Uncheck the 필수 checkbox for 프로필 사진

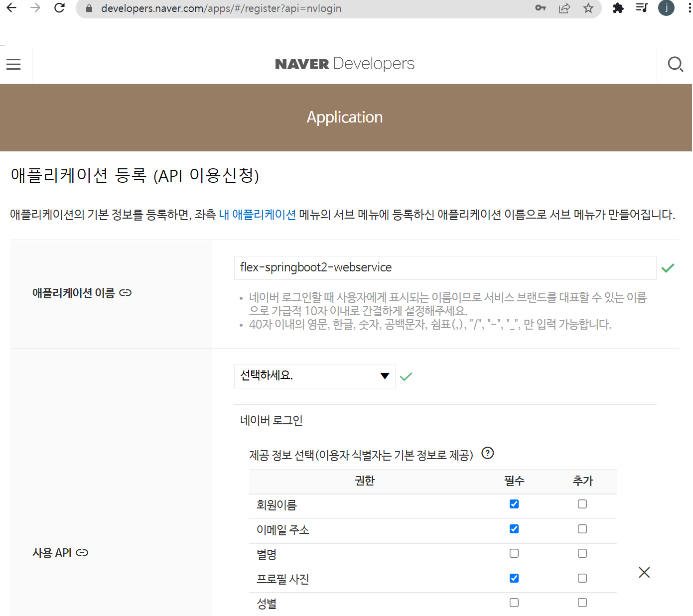(514, 578)
